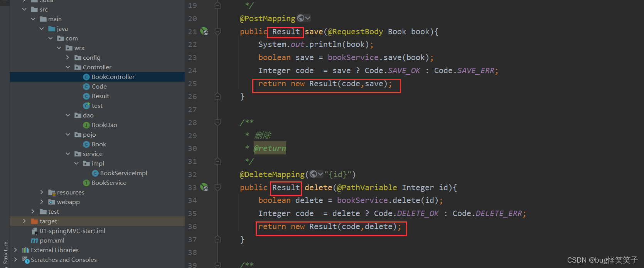Click @RequestBody annotation in save signature

click(x=355, y=32)
